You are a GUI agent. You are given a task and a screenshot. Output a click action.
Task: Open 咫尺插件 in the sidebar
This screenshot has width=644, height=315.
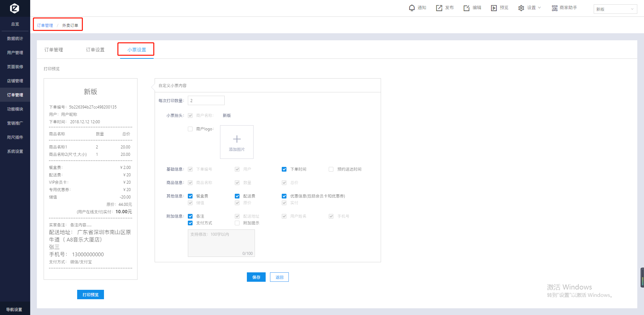(x=15, y=137)
